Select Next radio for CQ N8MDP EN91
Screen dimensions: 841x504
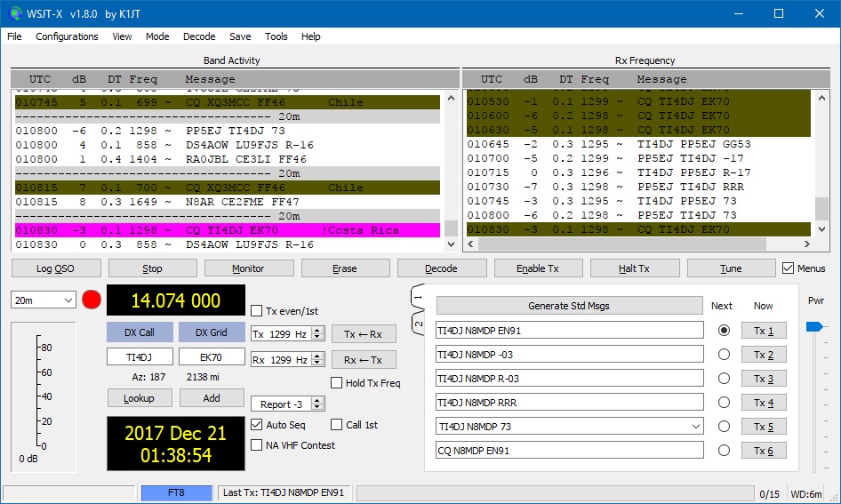tap(724, 451)
